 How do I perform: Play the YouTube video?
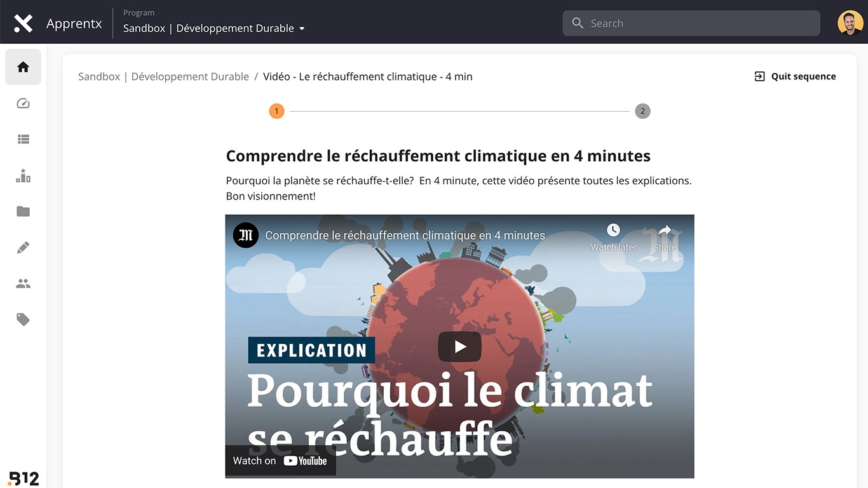click(459, 346)
